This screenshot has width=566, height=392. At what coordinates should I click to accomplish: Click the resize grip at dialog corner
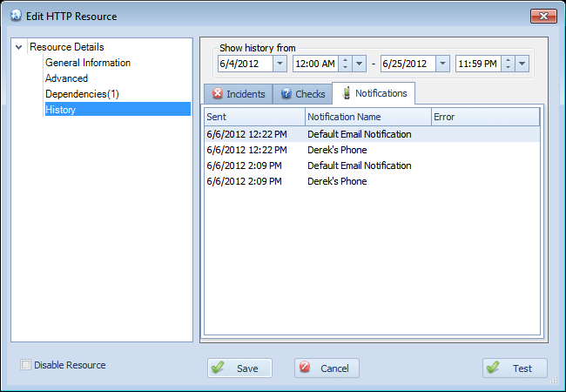tap(554, 379)
